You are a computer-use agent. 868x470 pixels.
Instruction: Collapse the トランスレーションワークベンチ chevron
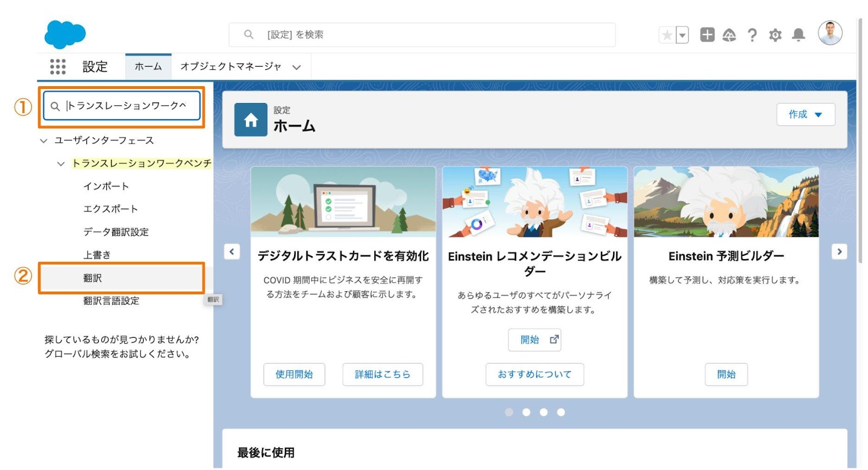[61, 164]
